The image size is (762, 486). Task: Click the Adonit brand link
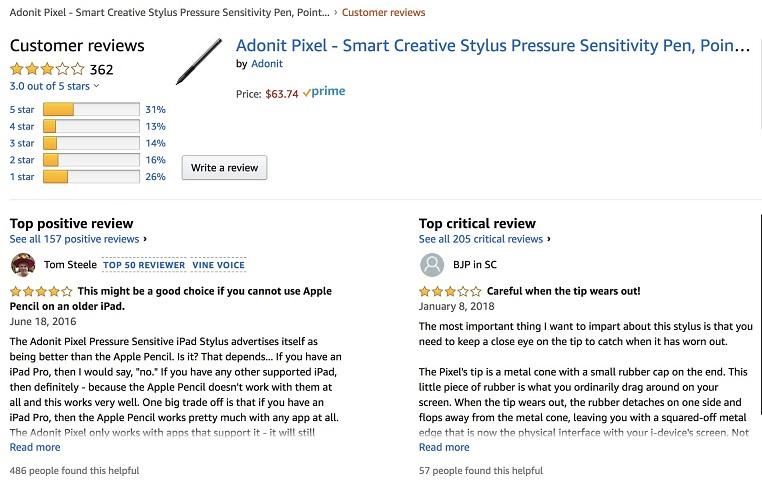(x=266, y=64)
